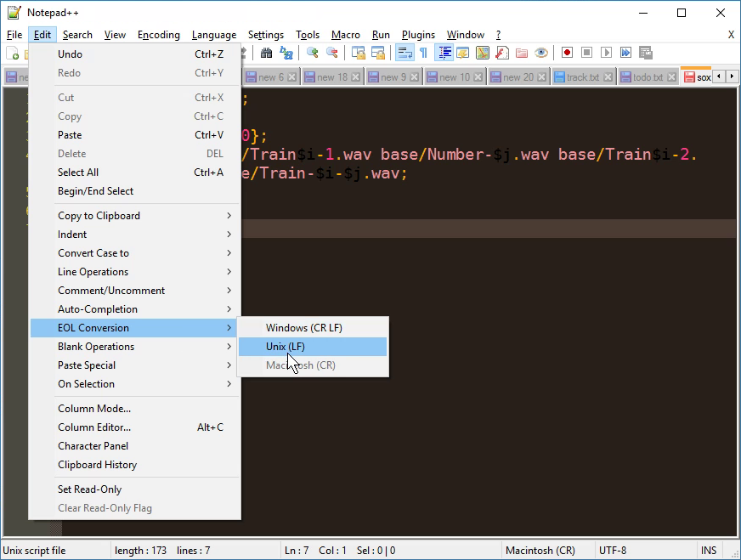The height and width of the screenshot is (560, 741).
Task: Expand the Indent submenu
Action: [135, 235]
